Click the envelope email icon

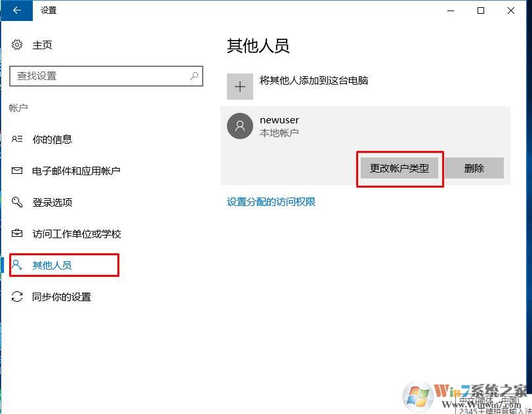click(17, 171)
